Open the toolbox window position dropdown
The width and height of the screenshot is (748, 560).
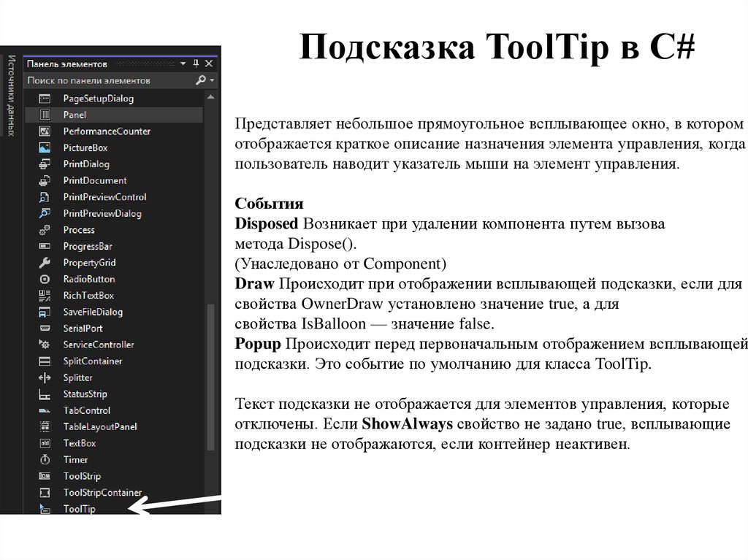[183, 64]
